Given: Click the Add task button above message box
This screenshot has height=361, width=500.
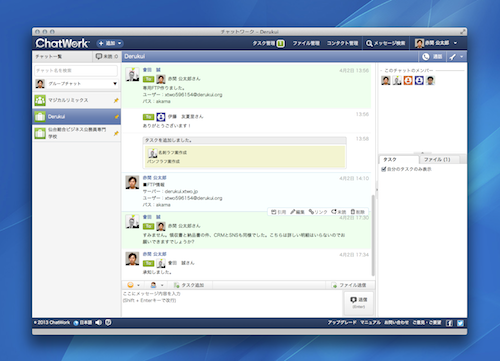Looking at the screenshot, I should coord(189,285).
